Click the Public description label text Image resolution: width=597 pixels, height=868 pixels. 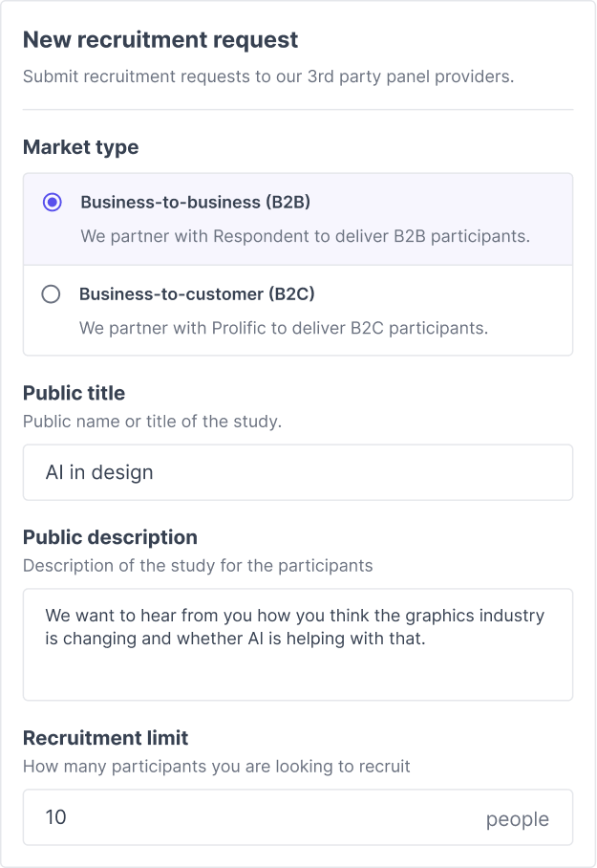click(111, 537)
